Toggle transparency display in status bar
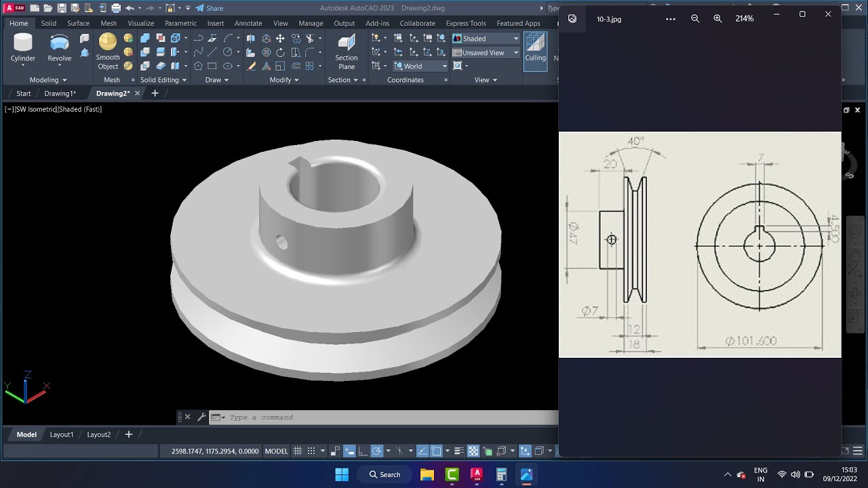The width and height of the screenshot is (868, 488). [x=473, y=451]
